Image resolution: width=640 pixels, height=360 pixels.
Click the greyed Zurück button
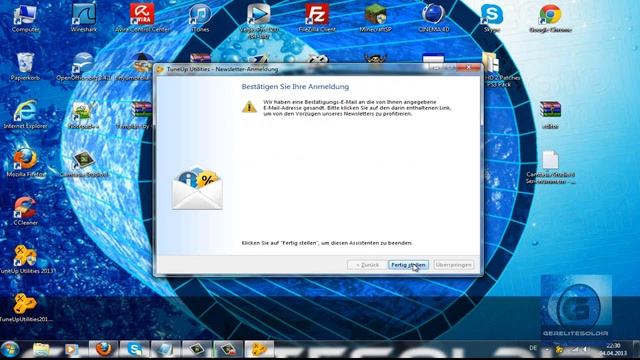[367, 265]
